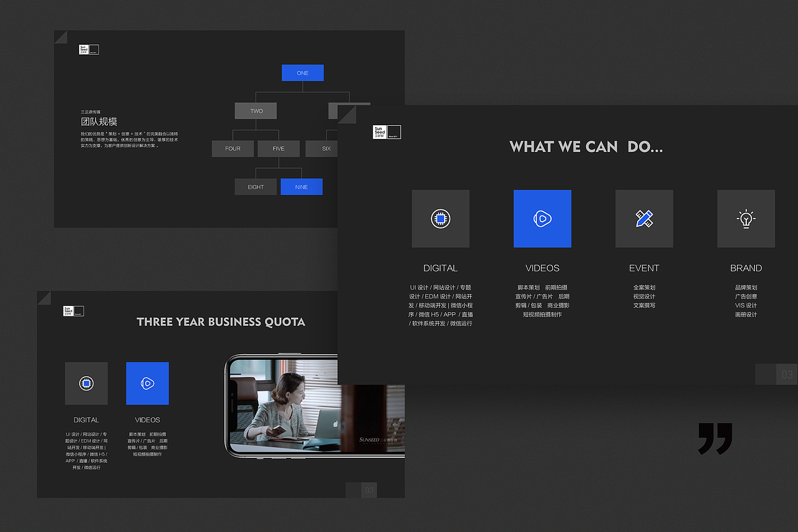Click the chip icon tile in Business Quota slide
The height and width of the screenshot is (532, 798).
point(86,383)
